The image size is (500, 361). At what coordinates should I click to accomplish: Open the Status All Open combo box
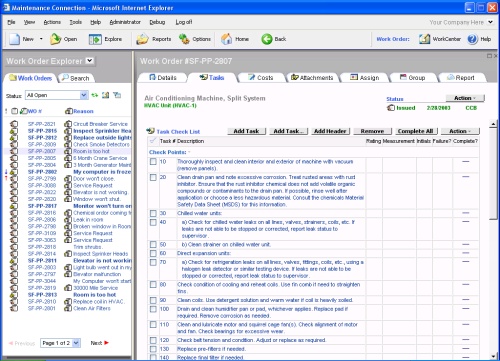[57, 95]
